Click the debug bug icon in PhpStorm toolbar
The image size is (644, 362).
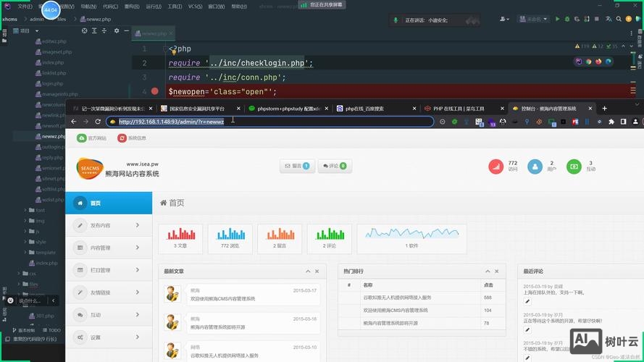567,19
